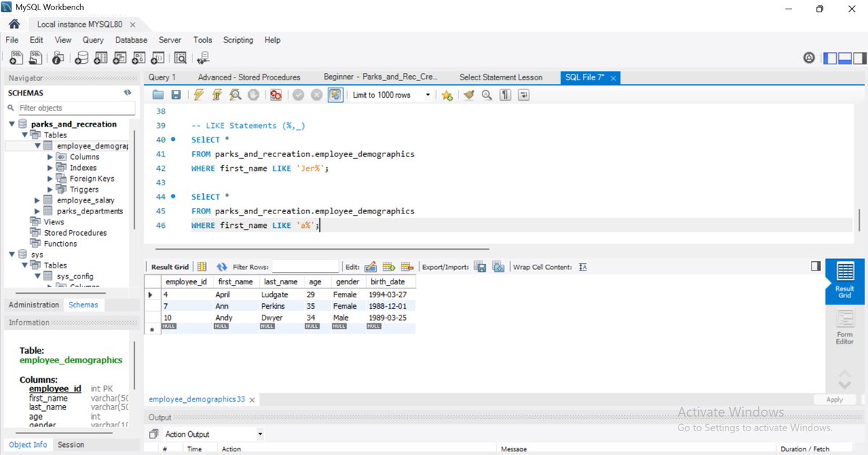Click the Filter Rows input field
Viewport: 868px width, 455px height.
304,267
